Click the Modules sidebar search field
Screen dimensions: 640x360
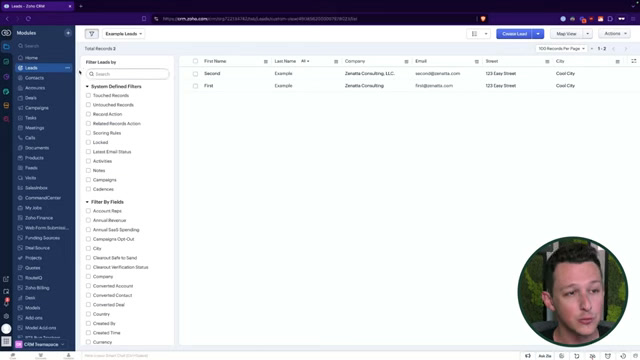pyautogui.click(x=44, y=46)
